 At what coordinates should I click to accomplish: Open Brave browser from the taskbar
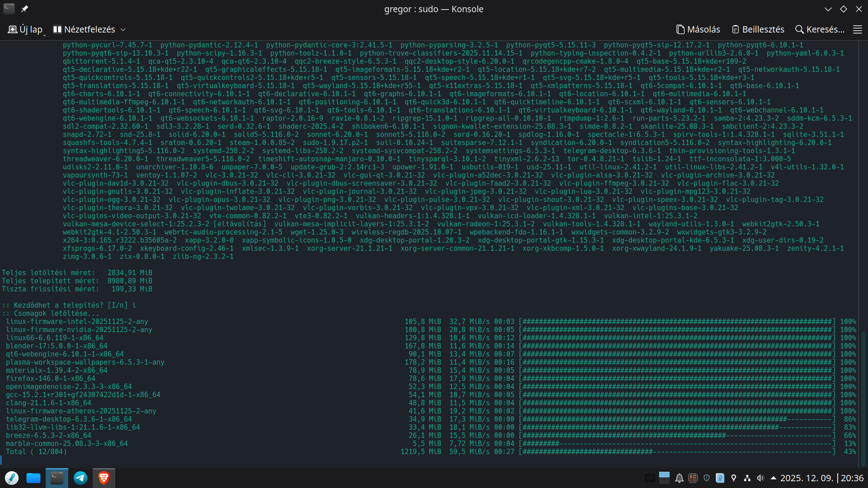[104, 478]
